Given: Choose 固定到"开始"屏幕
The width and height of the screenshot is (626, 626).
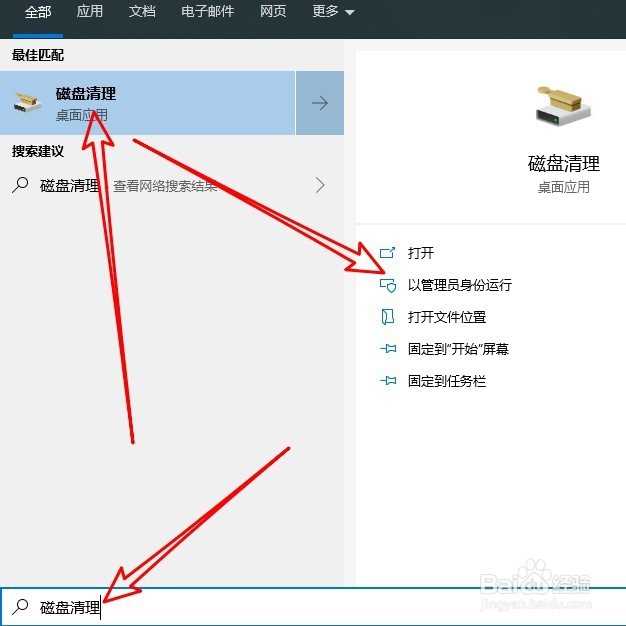Looking at the screenshot, I should point(458,349).
